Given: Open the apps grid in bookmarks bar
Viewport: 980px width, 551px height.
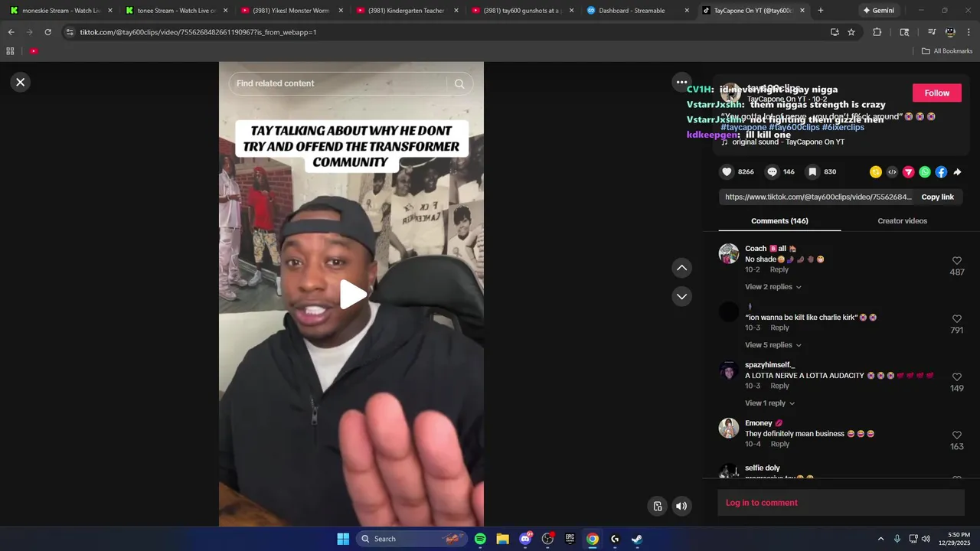Looking at the screenshot, I should point(10,51).
